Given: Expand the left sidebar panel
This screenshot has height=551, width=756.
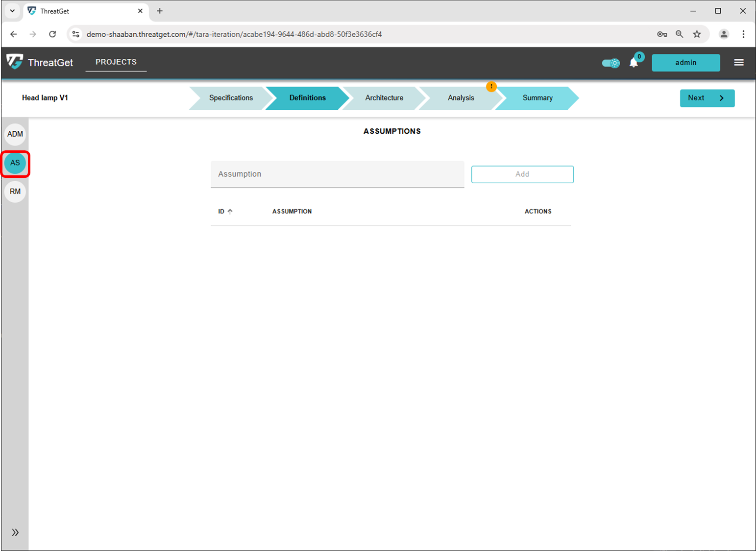Looking at the screenshot, I should click(x=15, y=532).
